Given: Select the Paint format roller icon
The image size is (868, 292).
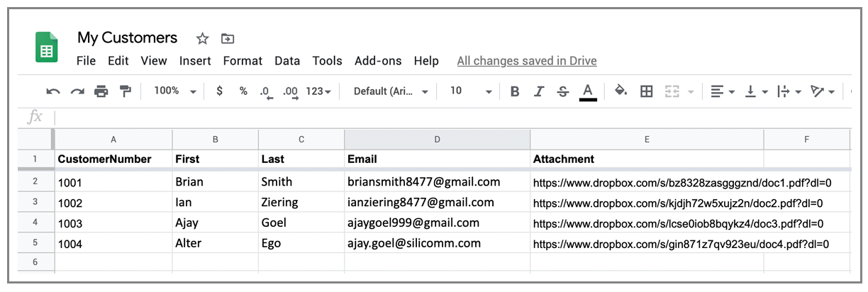Looking at the screenshot, I should pyautogui.click(x=125, y=91).
